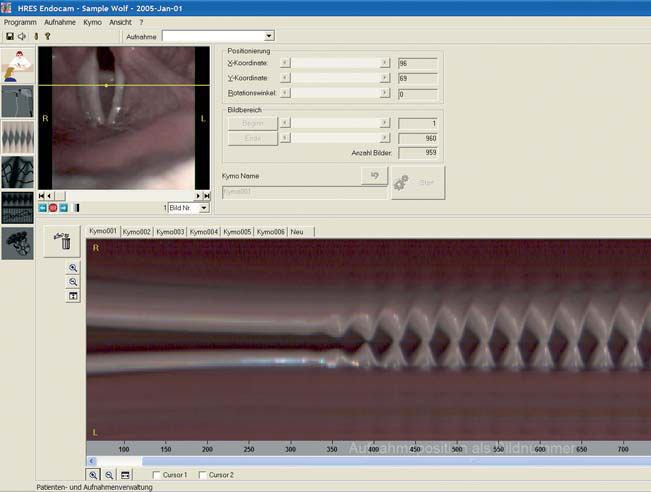The width and height of the screenshot is (651, 492).
Task: Open the patient management sidebar icon
Action: coord(17,66)
